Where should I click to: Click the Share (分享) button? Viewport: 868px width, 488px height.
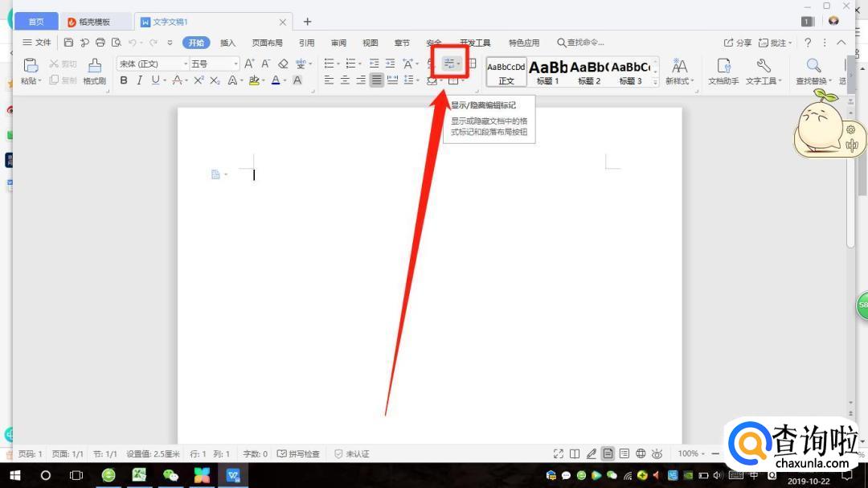[x=738, y=43]
